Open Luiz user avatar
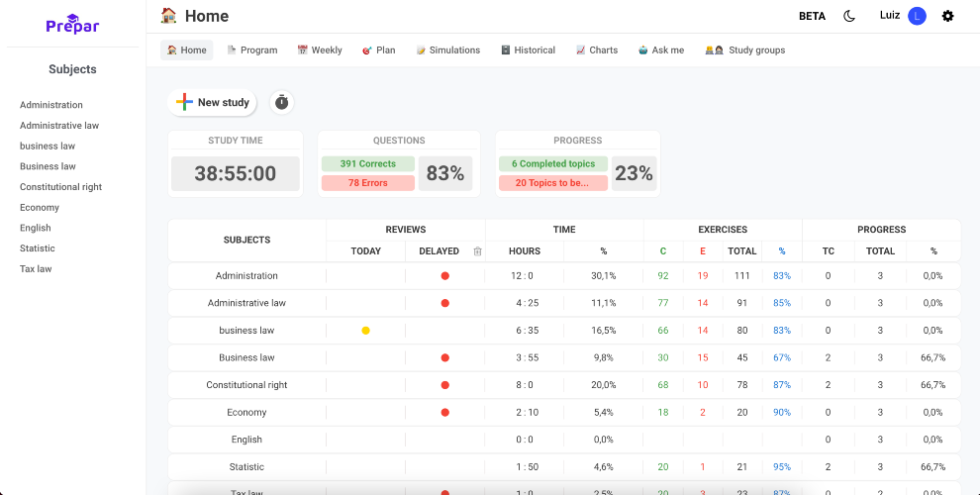Screen dimensions: 980x495 [917, 16]
